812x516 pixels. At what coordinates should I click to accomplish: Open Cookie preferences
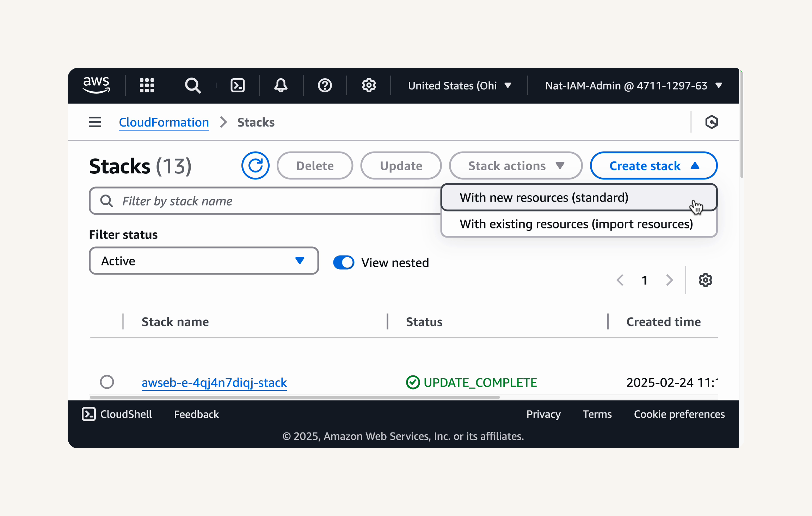point(679,414)
